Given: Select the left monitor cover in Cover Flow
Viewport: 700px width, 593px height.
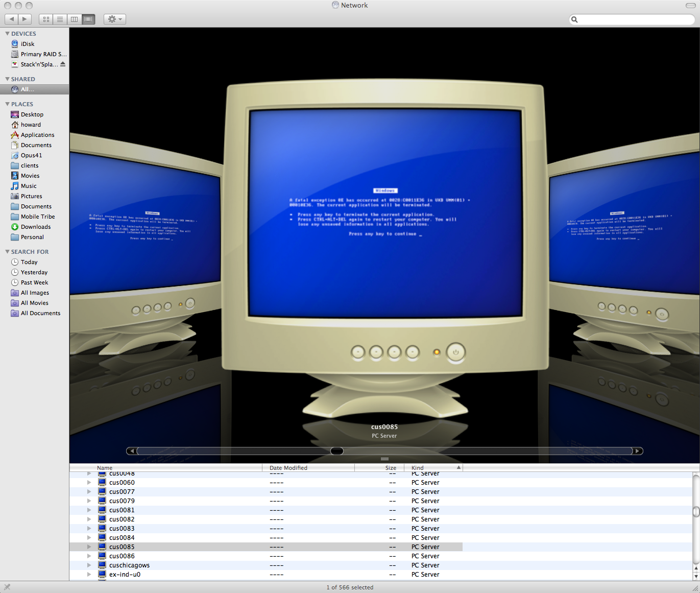Looking at the screenshot, I should click(146, 245).
